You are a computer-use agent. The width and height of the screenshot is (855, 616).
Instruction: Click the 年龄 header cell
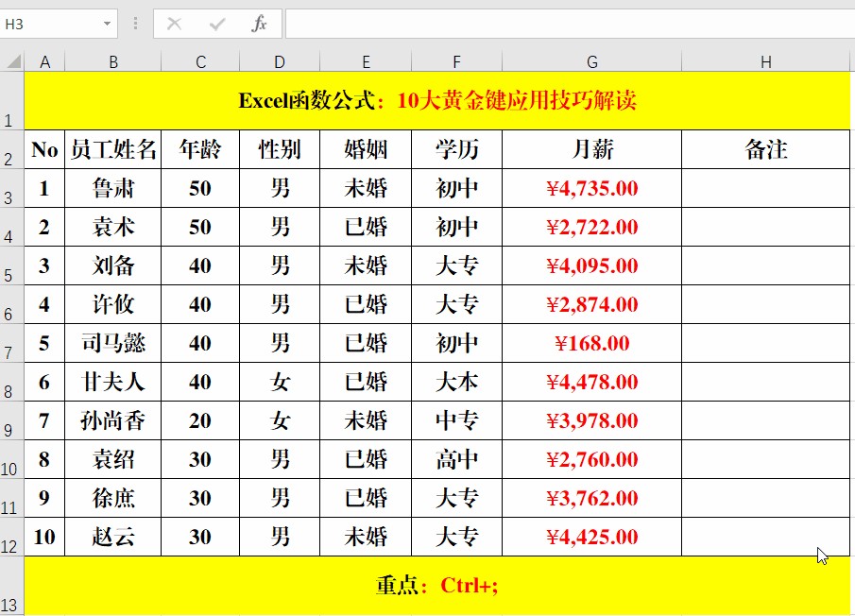pyautogui.click(x=200, y=149)
